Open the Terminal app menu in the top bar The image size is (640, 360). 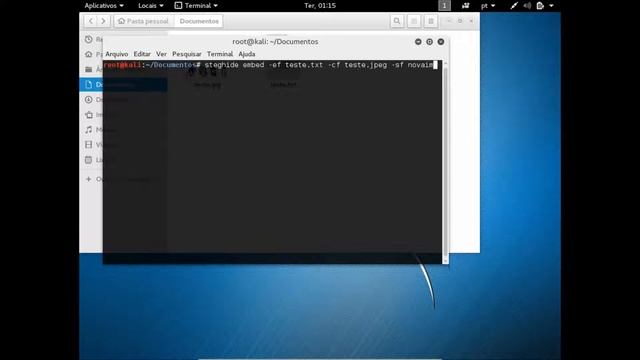[196, 6]
